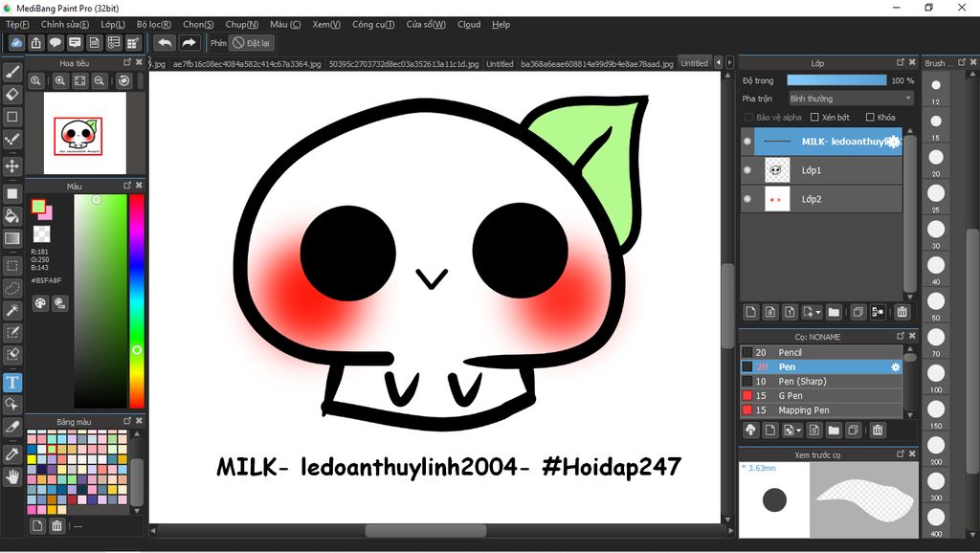
Task: Select the Hand pan tool
Action: point(12,476)
